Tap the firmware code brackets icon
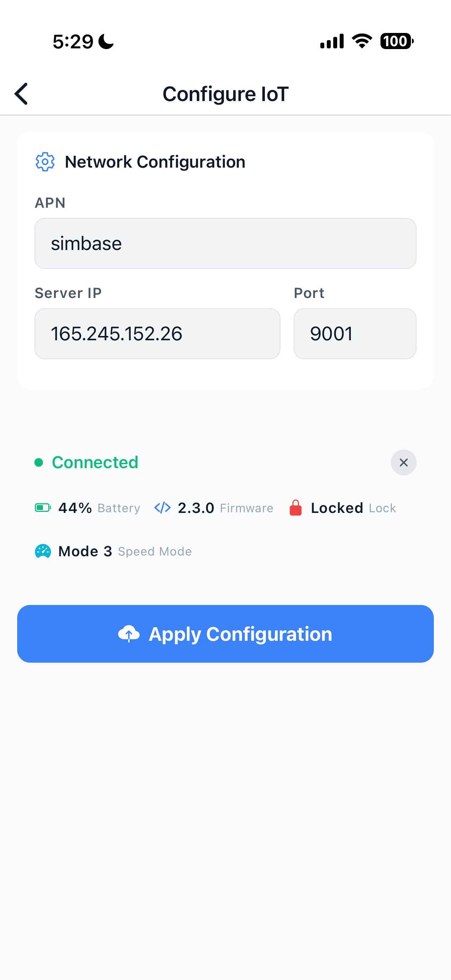Image resolution: width=451 pixels, height=980 pixels. [163, 508]
